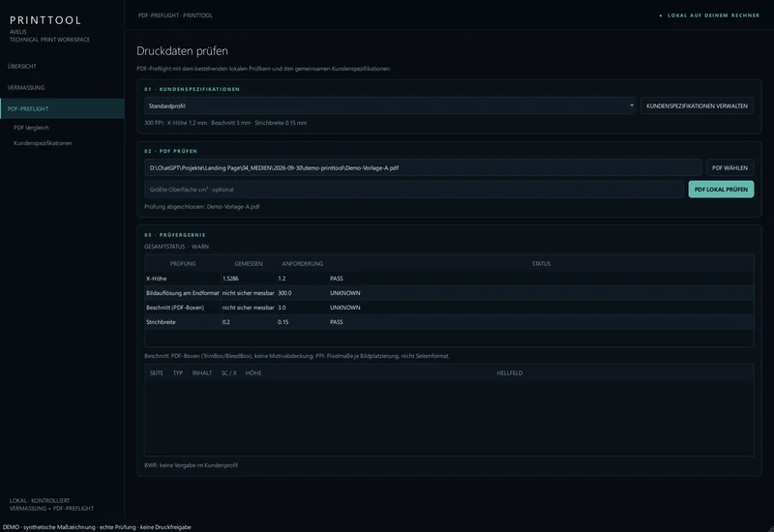Image resolution: width=774 pixels, height=532 pixels.
Task: Go to VERMASSUNG in the sidebar
Action: pyautogui.click(x=26, y=87)
